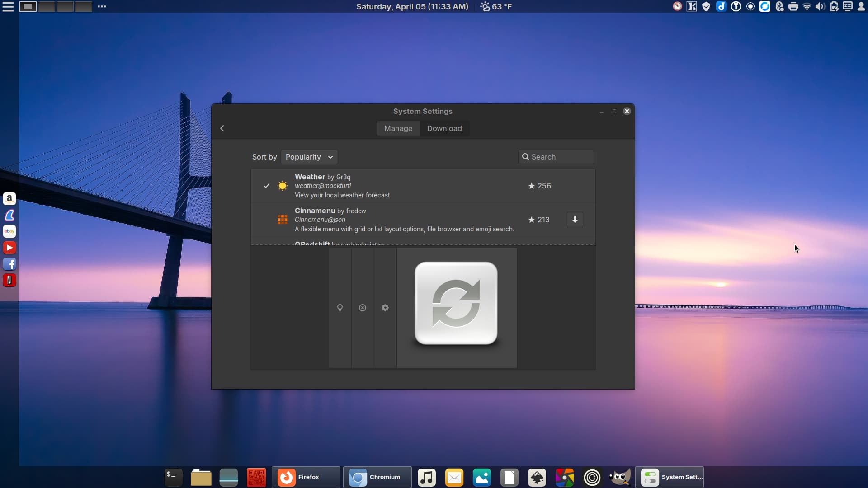
Task: Click the large refresh arrows button
Action: 456,303
